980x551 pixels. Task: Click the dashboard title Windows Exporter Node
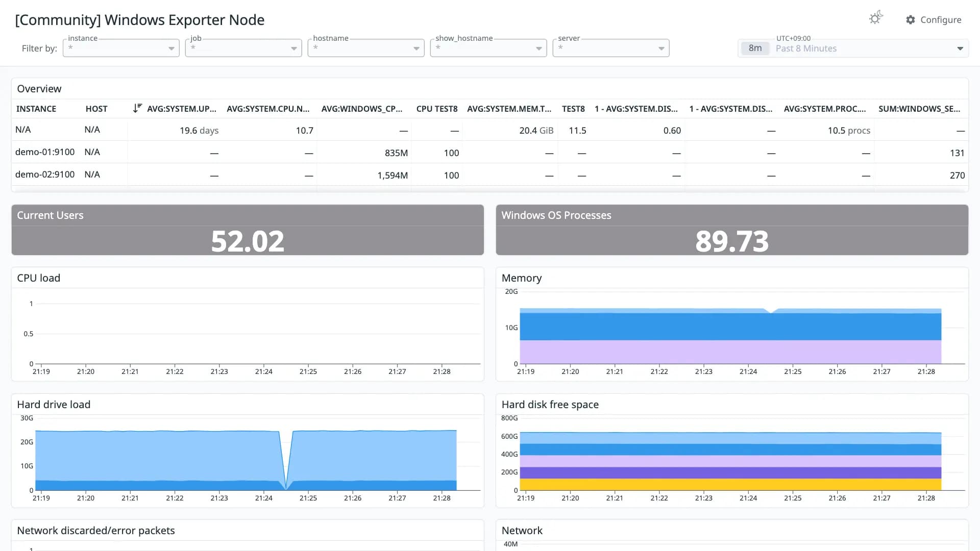[x=140, y=20]
